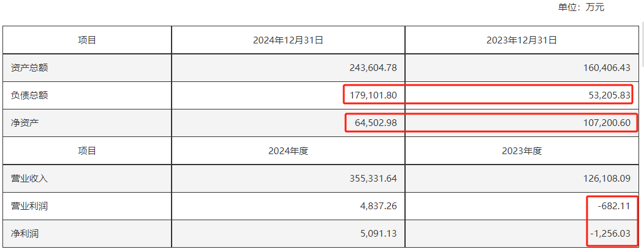644x252 pixels.
Task: Select the 净利润 row label cell
Action: pos(25,234)
